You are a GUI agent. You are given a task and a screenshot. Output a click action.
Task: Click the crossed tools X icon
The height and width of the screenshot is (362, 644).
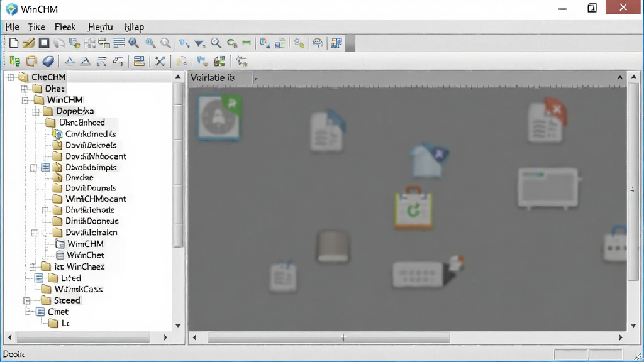tap(160, 61)
